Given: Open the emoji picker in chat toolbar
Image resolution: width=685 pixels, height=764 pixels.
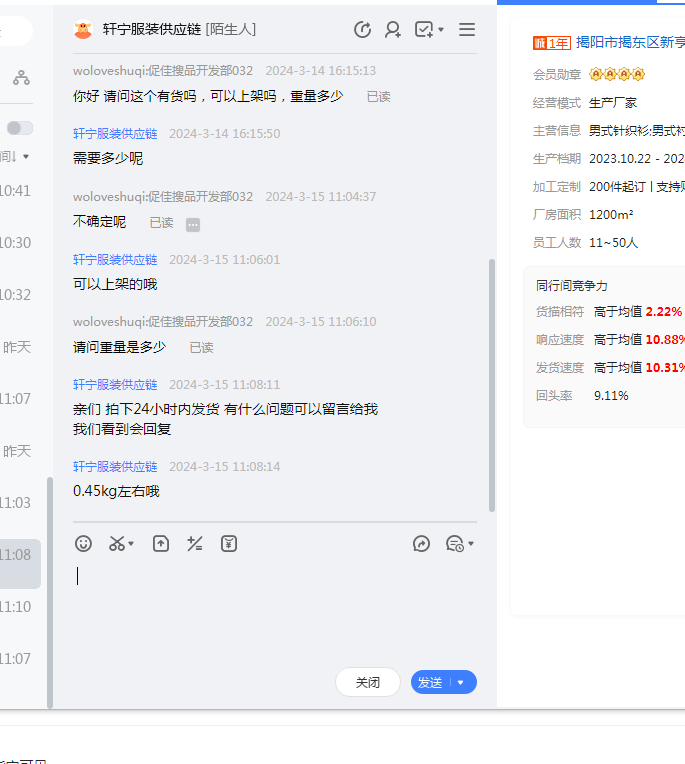Looking at the screenshot, I should (x=84, y=543).
